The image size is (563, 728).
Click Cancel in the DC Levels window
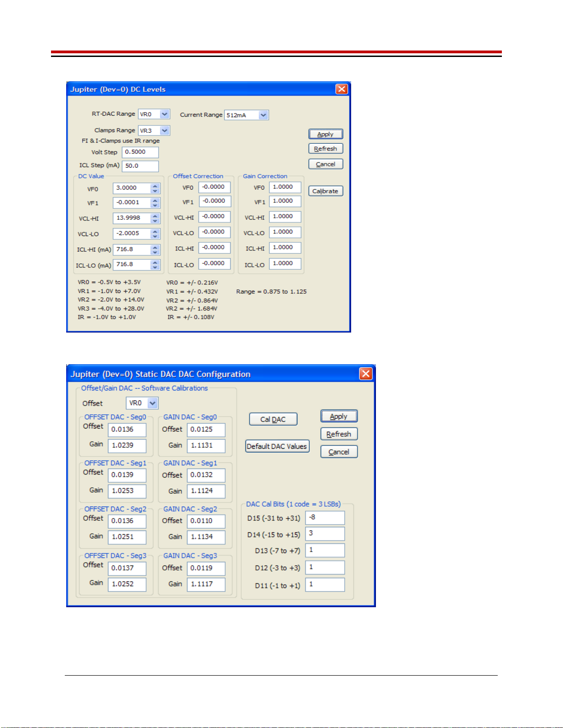(x=325, y=164)
